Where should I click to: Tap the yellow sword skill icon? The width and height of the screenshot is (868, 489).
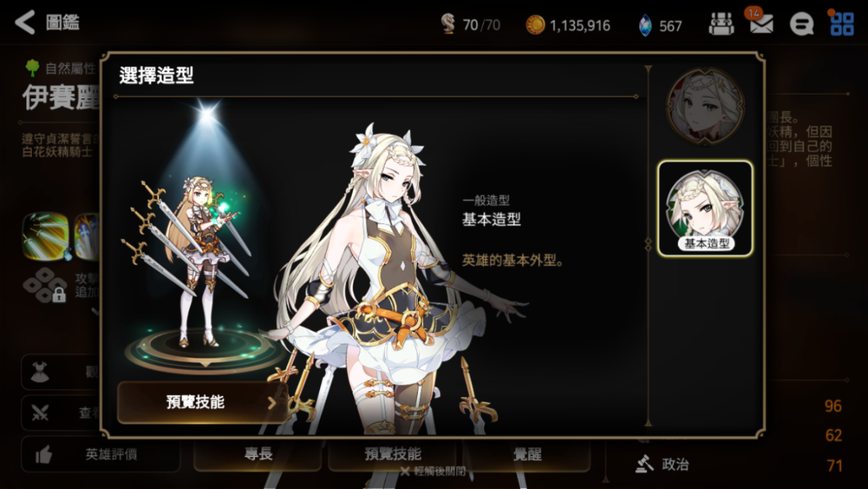point(46,237)
